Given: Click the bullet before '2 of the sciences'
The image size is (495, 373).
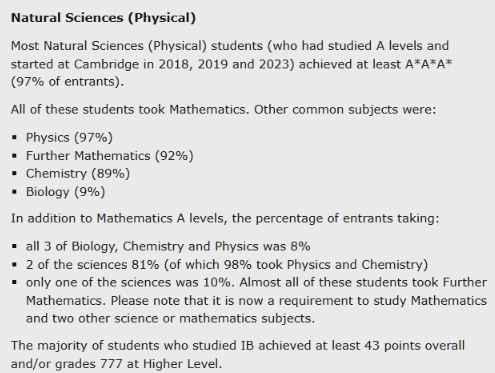Looking at the screenshot, I should [x=14, y=265].
